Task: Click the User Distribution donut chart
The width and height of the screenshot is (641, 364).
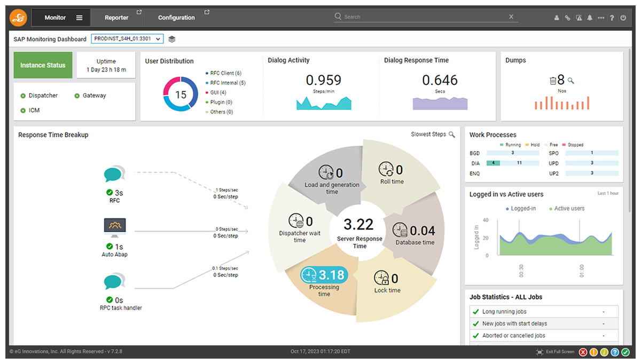Action: [181, 94]
